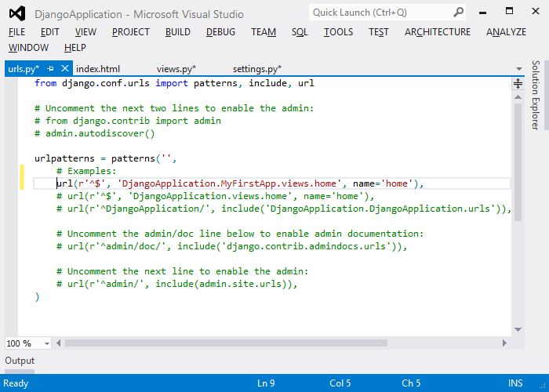The height and width of the screenshot is (392, 549).
Task: Click the horizontal scrollbar thumb
Action: [226, 343]
